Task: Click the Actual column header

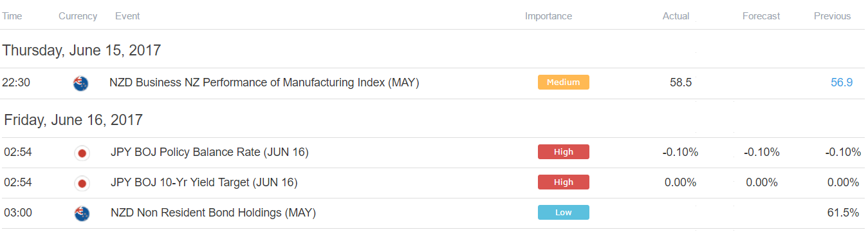Action: tap(676, 16)
